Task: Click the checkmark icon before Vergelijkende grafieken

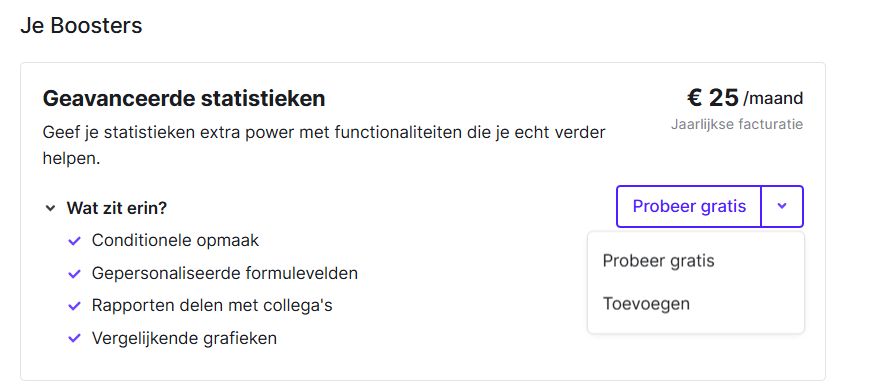Action: (74, 338)
